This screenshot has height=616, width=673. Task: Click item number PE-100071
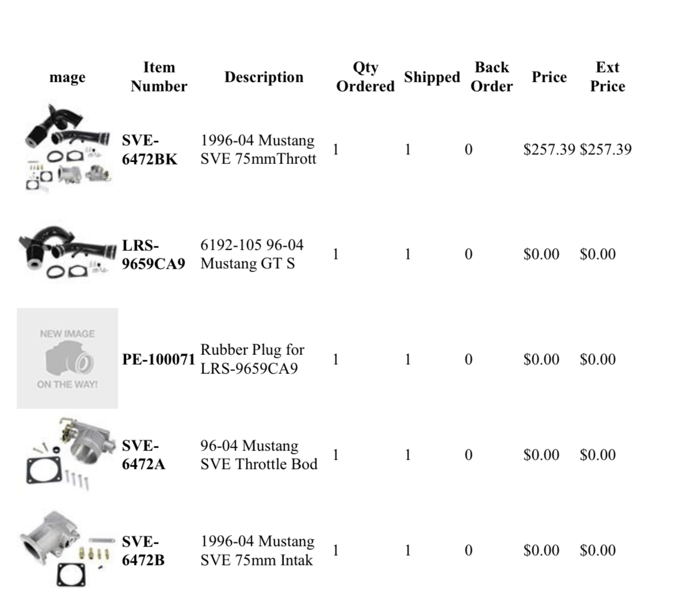pyautogui.click(x=159, y=359)
